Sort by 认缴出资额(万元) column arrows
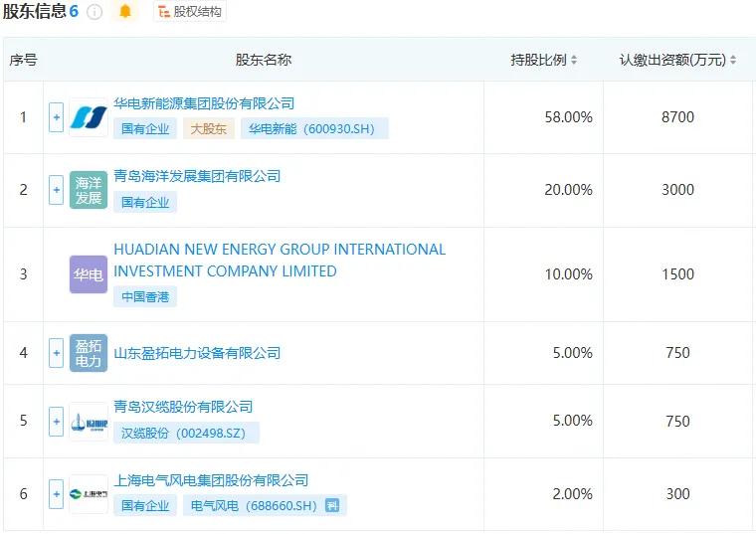This screenshot has height=534, width=756. pos(733,60)
